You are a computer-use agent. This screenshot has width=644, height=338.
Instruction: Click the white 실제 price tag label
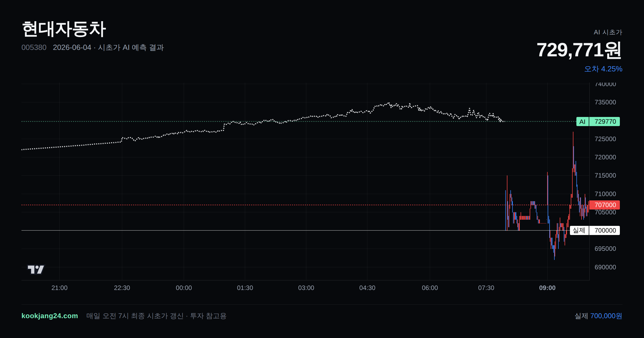click(x=579, y=230)
